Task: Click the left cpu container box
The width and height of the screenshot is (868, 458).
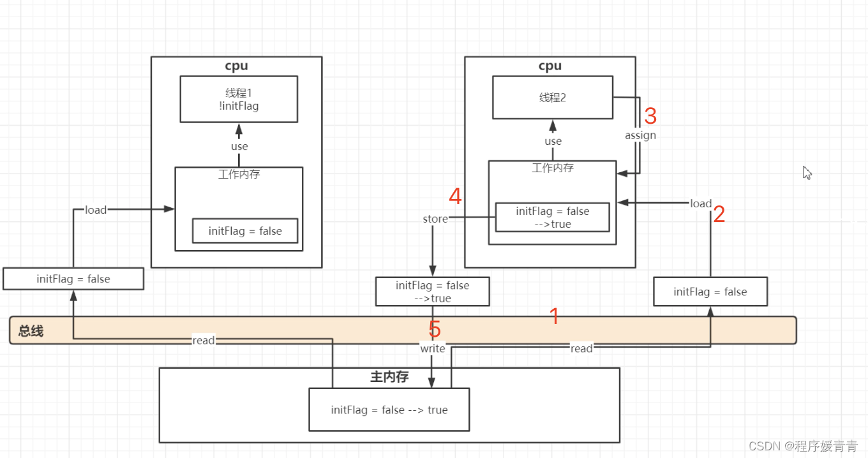Action: 236,66
